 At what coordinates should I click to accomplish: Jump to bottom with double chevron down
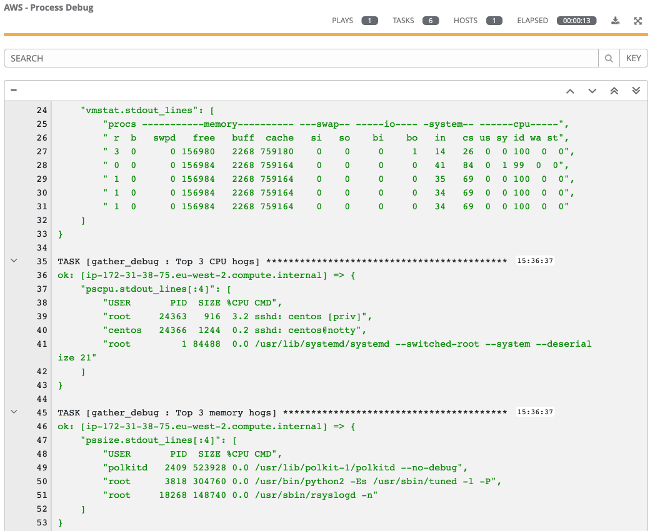tap(635, 90)
